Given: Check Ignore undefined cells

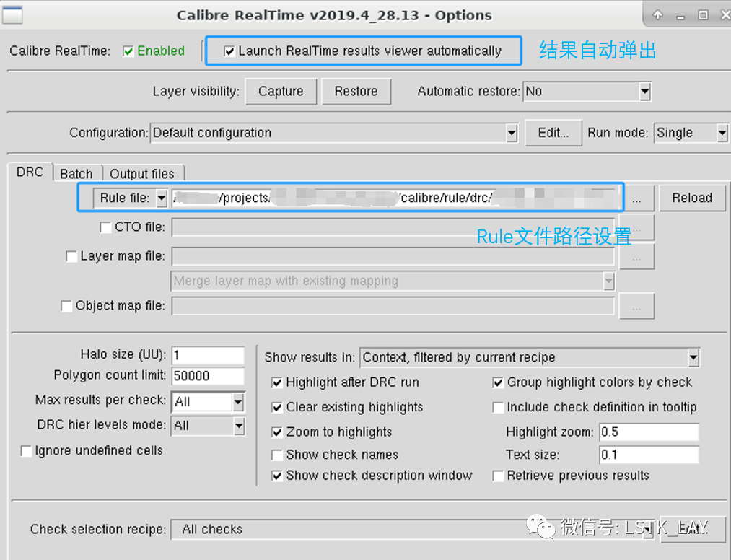Looking at the screenshot, I should tap(26, 451).
